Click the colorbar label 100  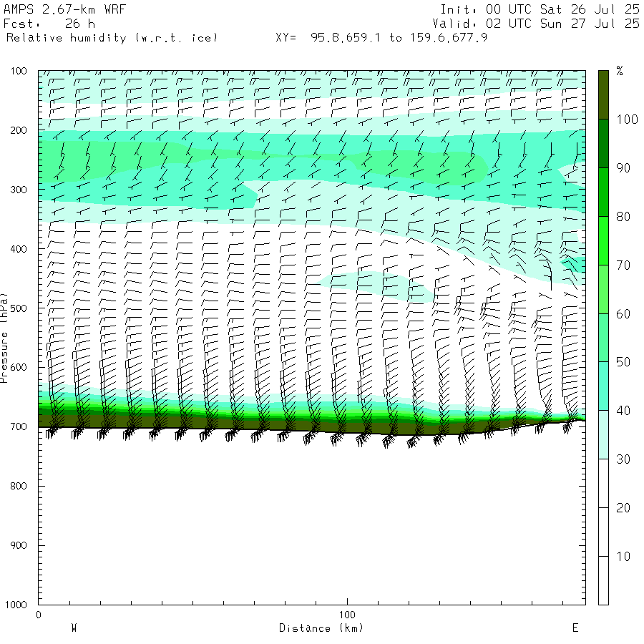(627, 119)
